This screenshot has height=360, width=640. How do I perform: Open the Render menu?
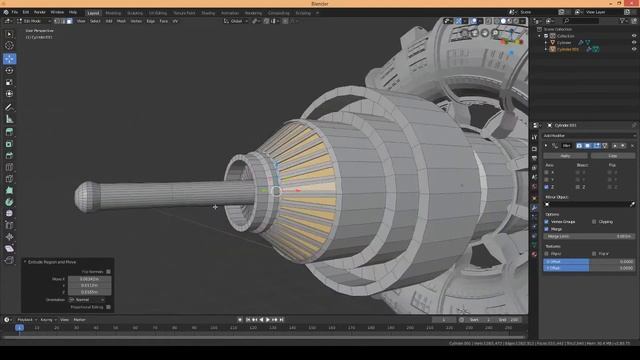point(40,12)
